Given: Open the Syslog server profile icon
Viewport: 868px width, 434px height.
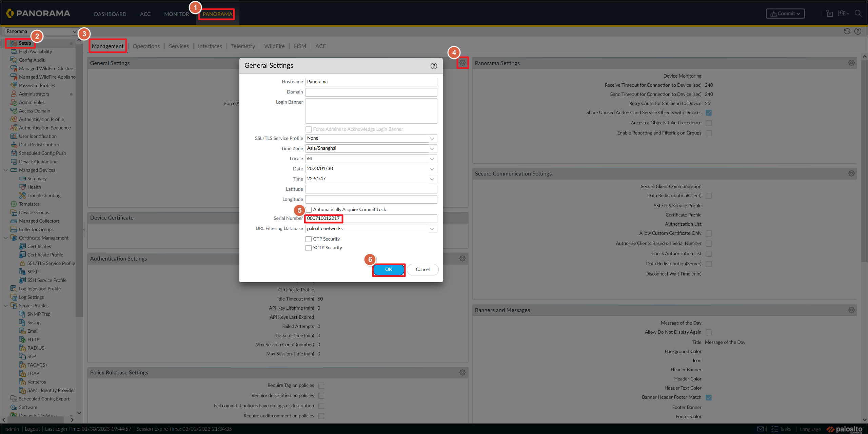Looking at the screenshot, I should coord(22,323).
